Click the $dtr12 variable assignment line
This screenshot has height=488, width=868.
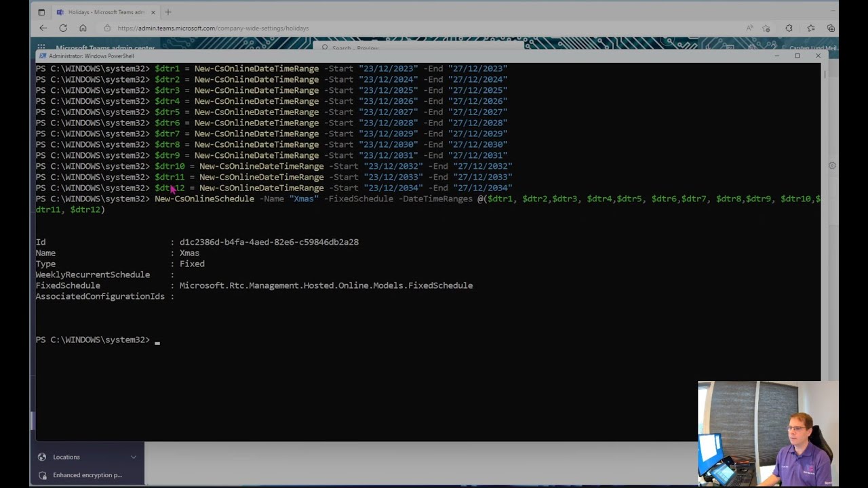click(x=274, y=188)
